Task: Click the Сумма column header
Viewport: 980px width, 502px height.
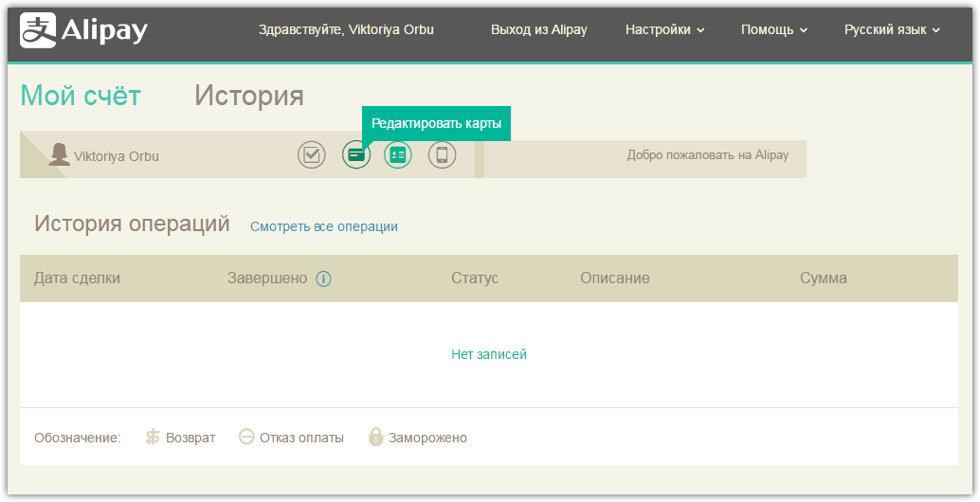Action: (x=824, y=278)
